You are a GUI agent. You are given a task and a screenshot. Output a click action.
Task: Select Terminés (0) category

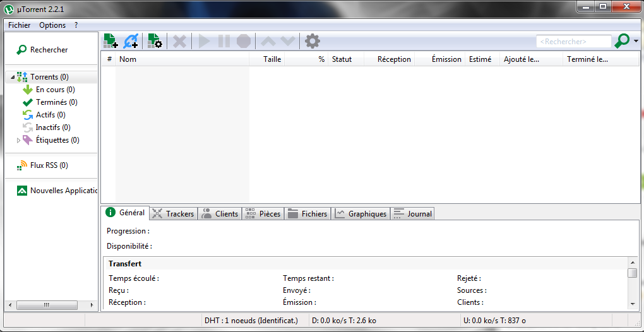(57, 102)
